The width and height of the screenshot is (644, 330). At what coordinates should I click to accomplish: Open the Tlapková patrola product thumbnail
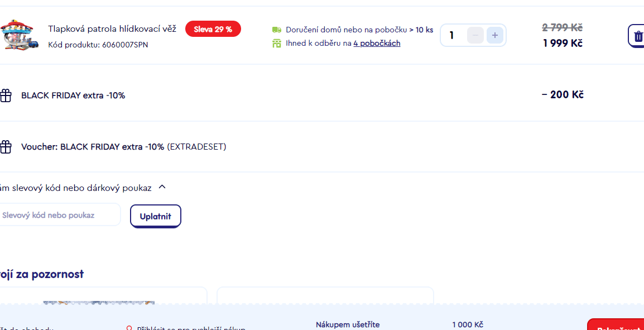[20, 35]
